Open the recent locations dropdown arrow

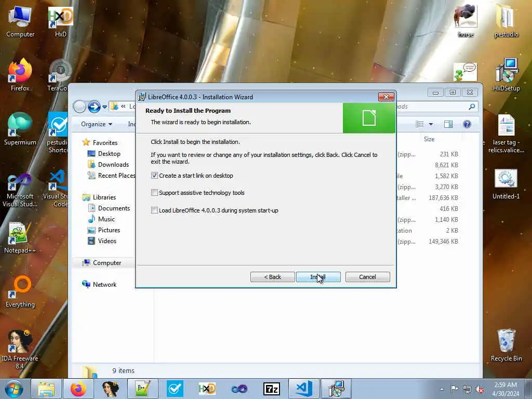(104, 107)
